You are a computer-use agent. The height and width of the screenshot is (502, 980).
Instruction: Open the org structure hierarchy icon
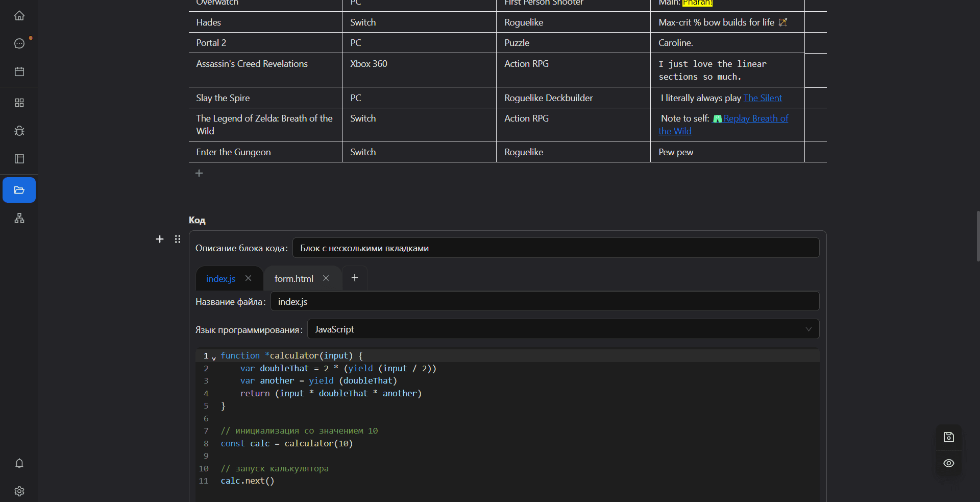[x=19, y=219]
